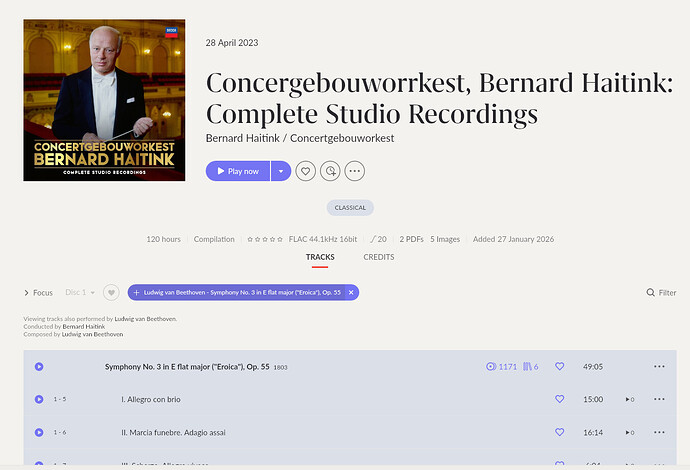Play the Symphony No. 3 Eroica composition
The width and height of the screenshot is (690, 470).
tap(39, 367)
